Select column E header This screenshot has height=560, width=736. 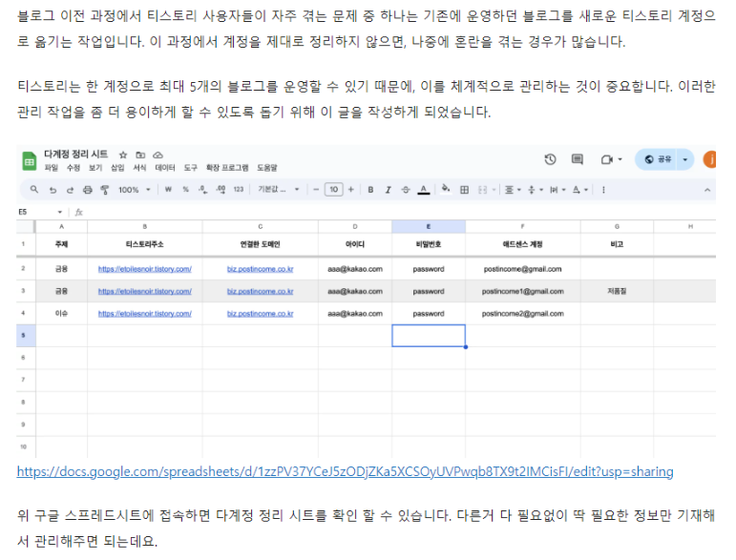coord(429,226)
